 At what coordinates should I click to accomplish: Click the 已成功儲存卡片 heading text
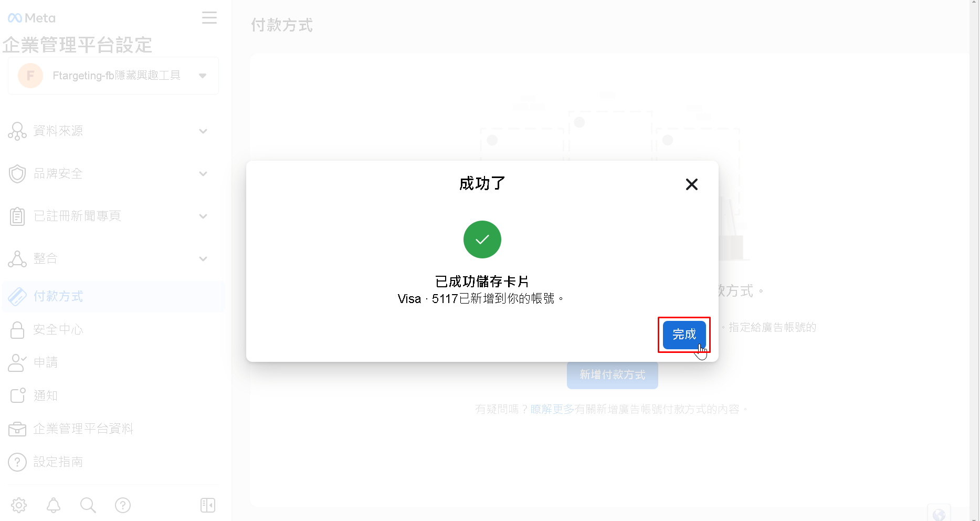(x=482, y=282)
